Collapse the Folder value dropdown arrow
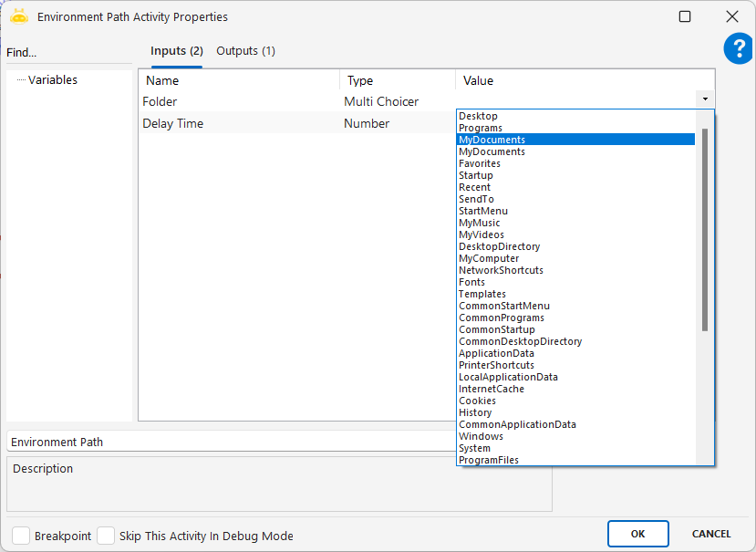The image size is (756, 552). (x=705, y=99)
